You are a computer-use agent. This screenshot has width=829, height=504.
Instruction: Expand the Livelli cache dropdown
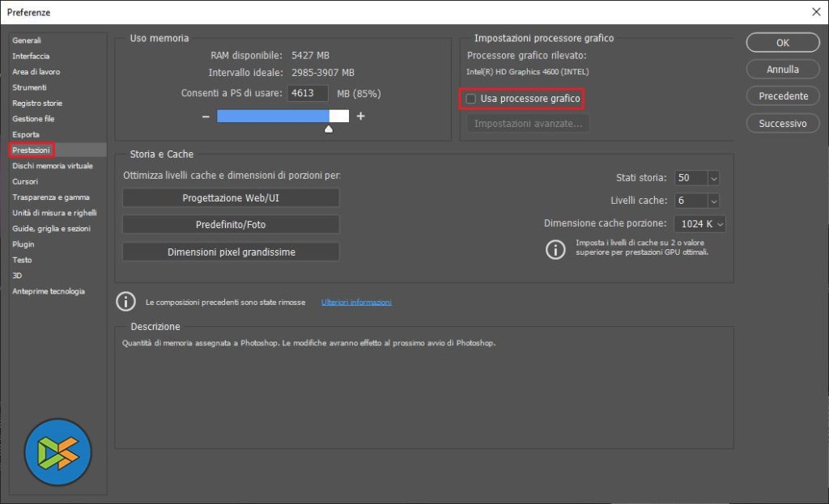699,201
